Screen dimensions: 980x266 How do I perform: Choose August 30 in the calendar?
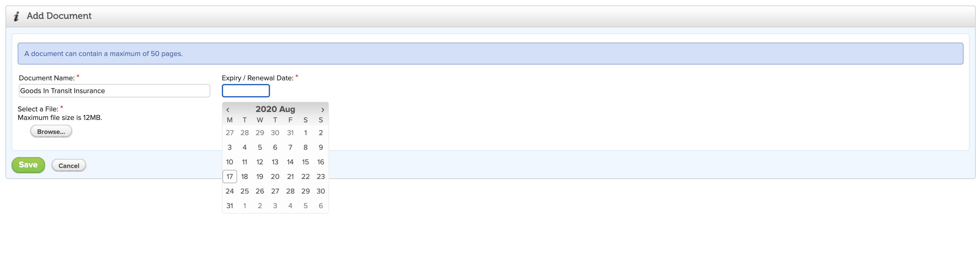pyautogui.click(x=321, y=191)
